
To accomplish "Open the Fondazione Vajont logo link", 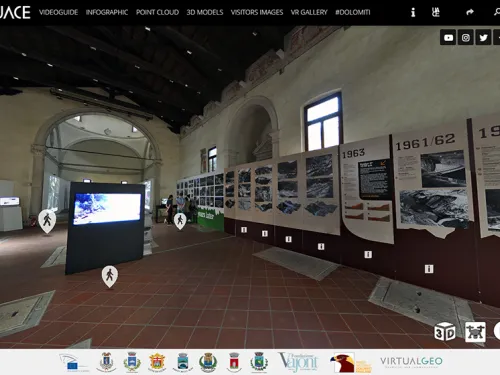I will (298, 362).
